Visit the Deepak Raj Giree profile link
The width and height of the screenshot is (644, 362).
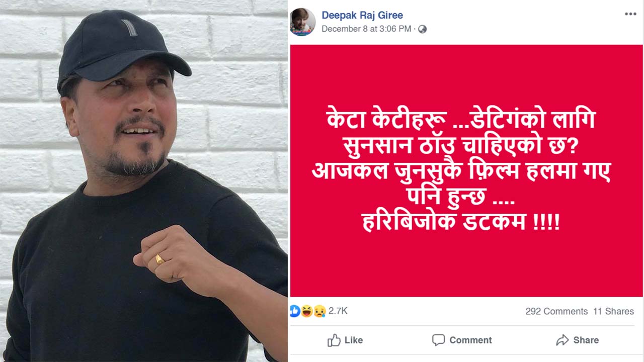click(x=362, y=15)
